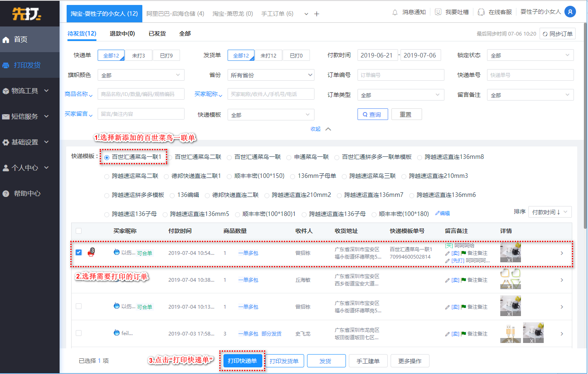Click the 发货 button
This screenshot has width=588, height=374.
point(326,361)
